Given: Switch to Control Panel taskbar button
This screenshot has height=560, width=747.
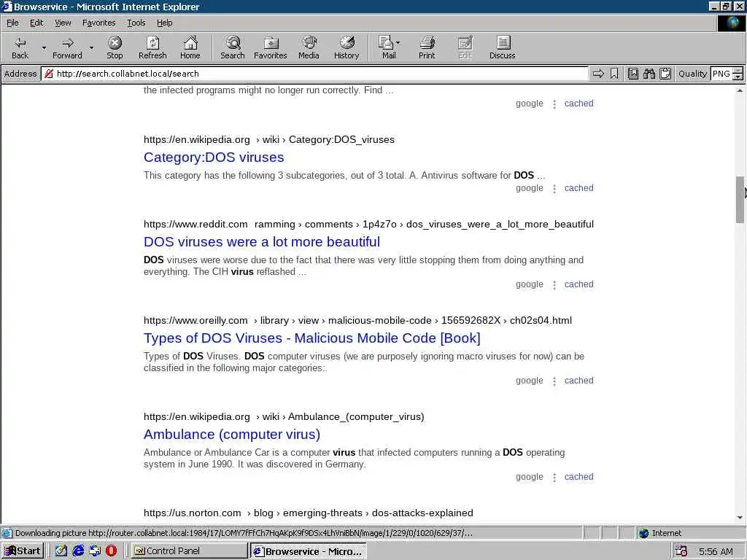Looking at the screenshot, I should pyautogui.click(x=189, y=551).
